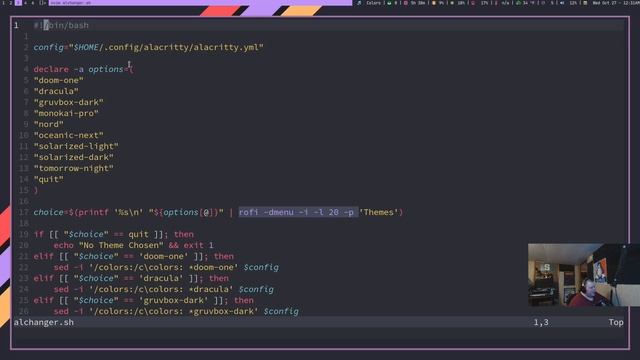
Task: Click the elif 'doom-one' condition line
Action: coord(133,256)
